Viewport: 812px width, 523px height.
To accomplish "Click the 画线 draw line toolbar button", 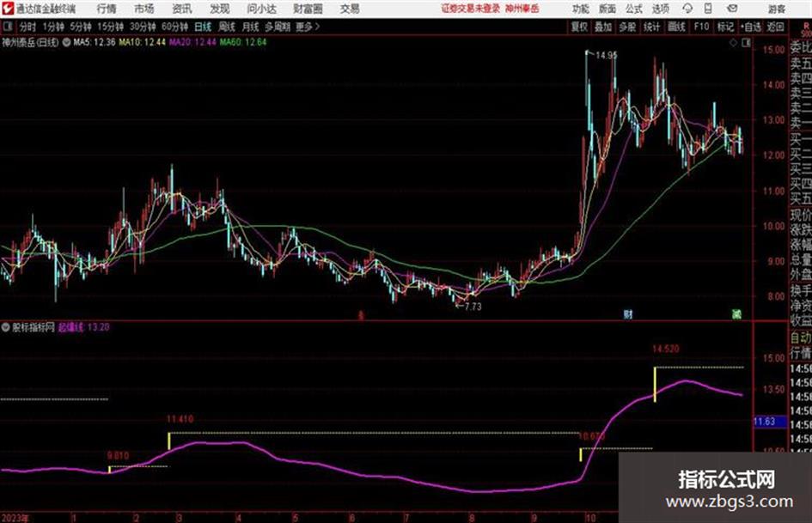I will pyautogui.click(x=676, y=27).
